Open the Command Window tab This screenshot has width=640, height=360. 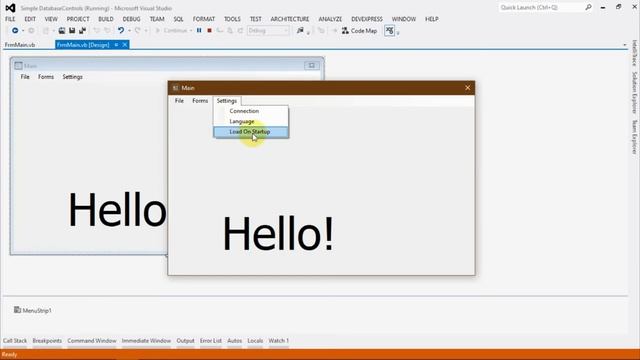click(92, 341)
